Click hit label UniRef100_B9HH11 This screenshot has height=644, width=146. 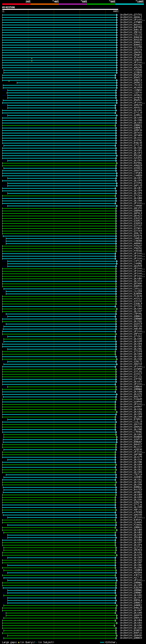(131, 42)
